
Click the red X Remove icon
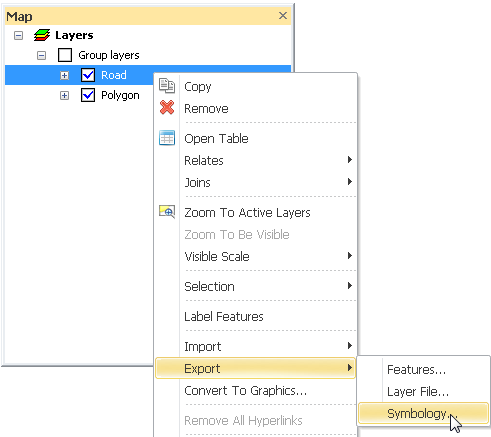pos(167,107)
